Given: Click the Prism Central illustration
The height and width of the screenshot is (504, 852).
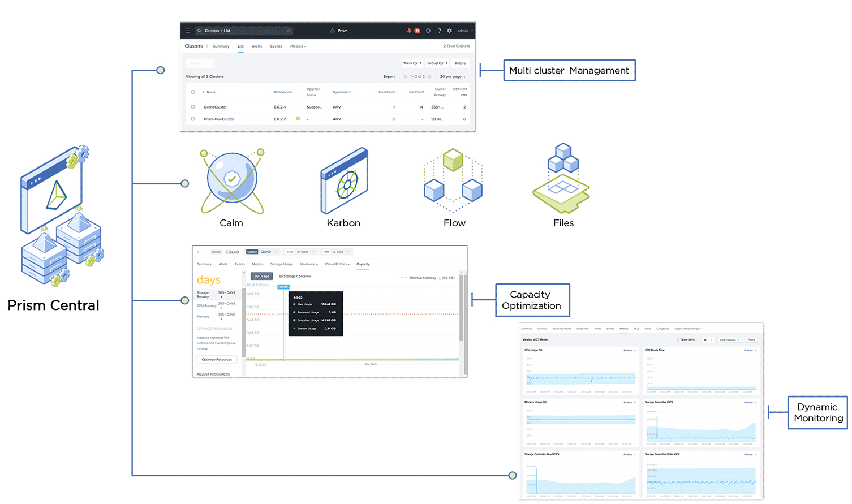Looking at the screenshot, I should (x=62, y=215).
